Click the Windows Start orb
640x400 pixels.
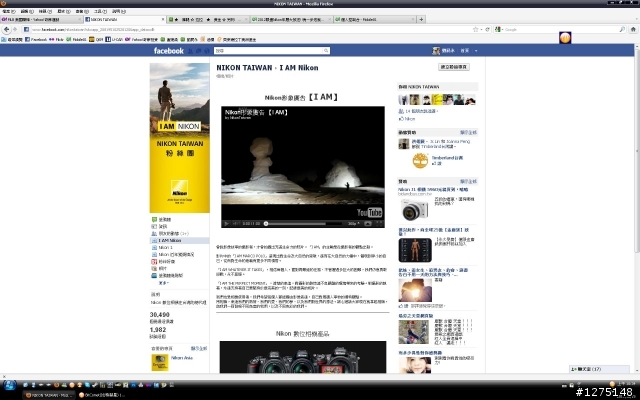[9, 385]
